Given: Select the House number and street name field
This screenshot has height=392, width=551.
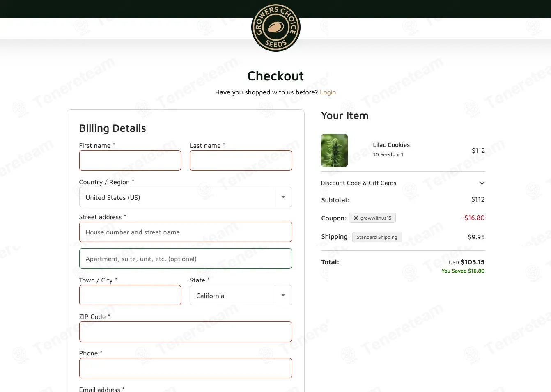Looking at the screenshot, I should [x=185, y=232].
